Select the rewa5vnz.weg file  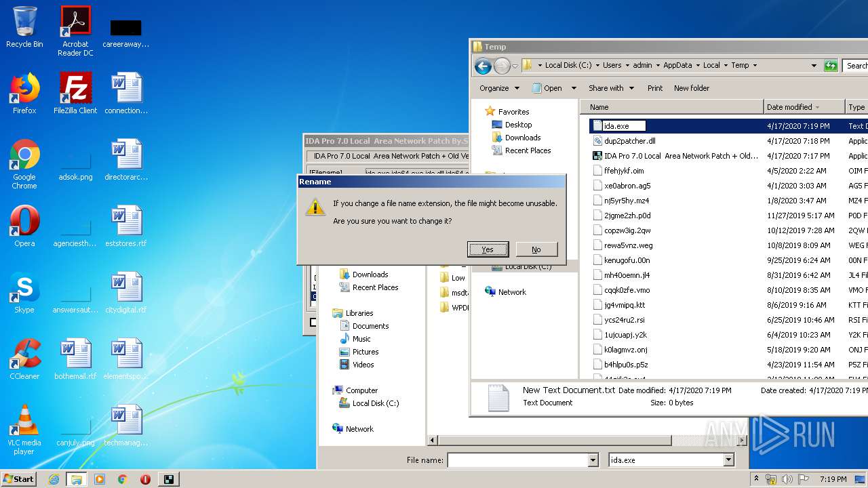[x=628, y=245]
